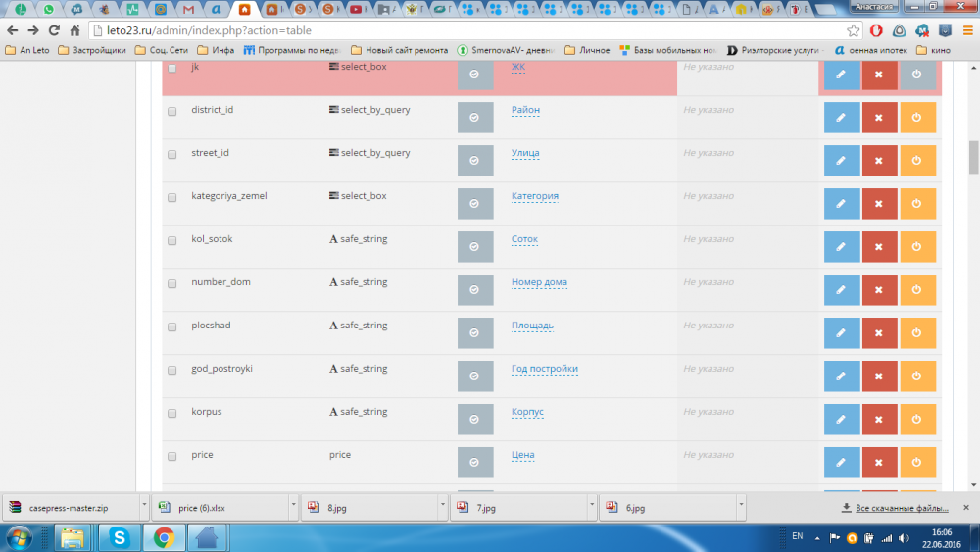The height and width of the screenshot is (552, 980).
Task: Open the Застройщики bookmarks folder
Action: click(x=92, y=50)
